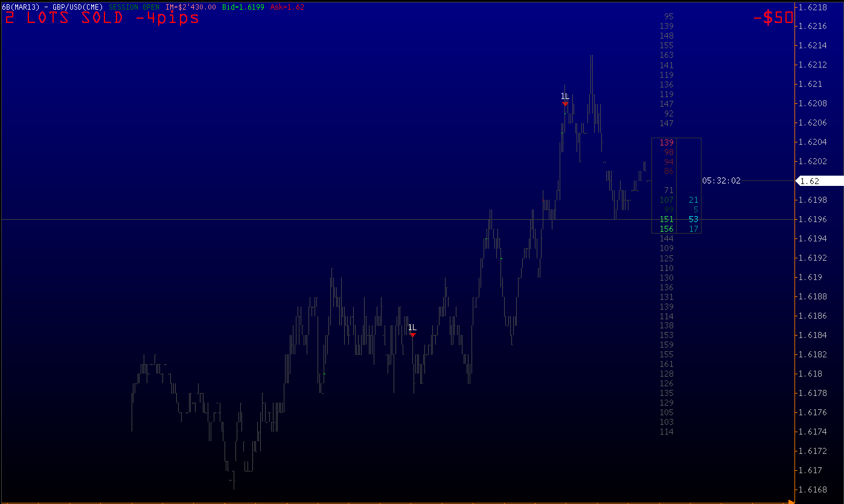Click the 1.6208 price axis label
The image size is (844, 504).
click(x=812, y=104)
